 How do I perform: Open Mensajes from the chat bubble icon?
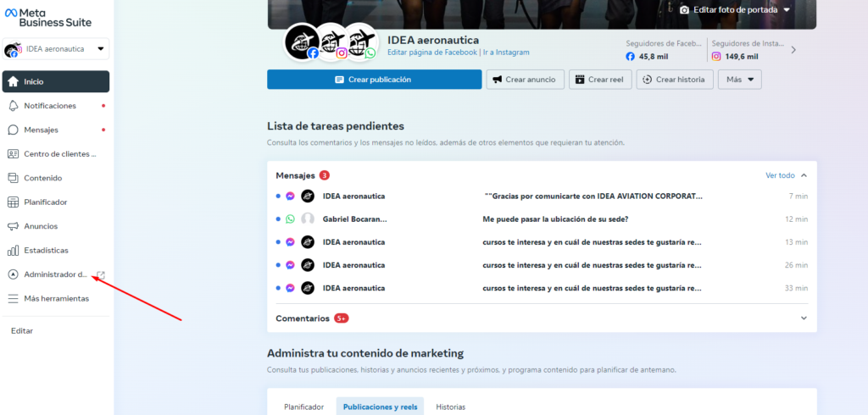(x=14, y=130)
